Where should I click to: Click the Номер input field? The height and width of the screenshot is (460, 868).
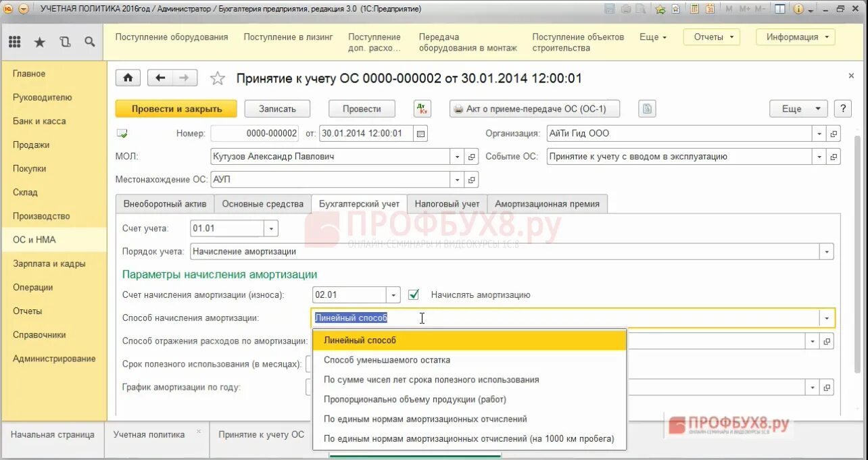pyautogui.click(x=255, y=134)
